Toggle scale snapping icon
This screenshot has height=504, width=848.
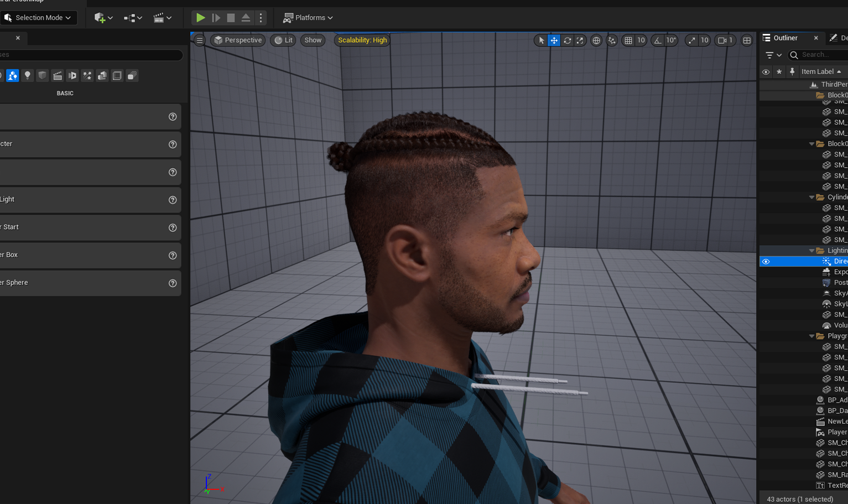tap(692, 40)
